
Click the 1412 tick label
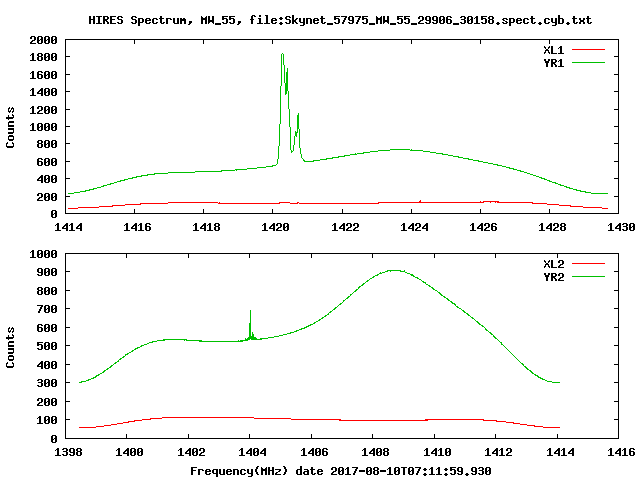(x=498, y=452)
